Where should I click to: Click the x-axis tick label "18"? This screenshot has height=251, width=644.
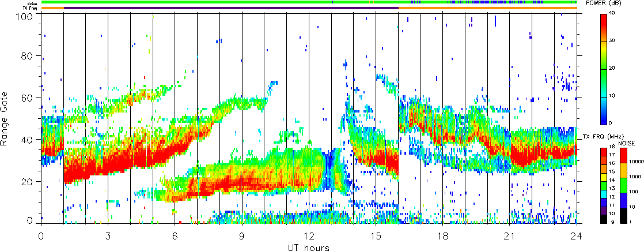[443, 236]
